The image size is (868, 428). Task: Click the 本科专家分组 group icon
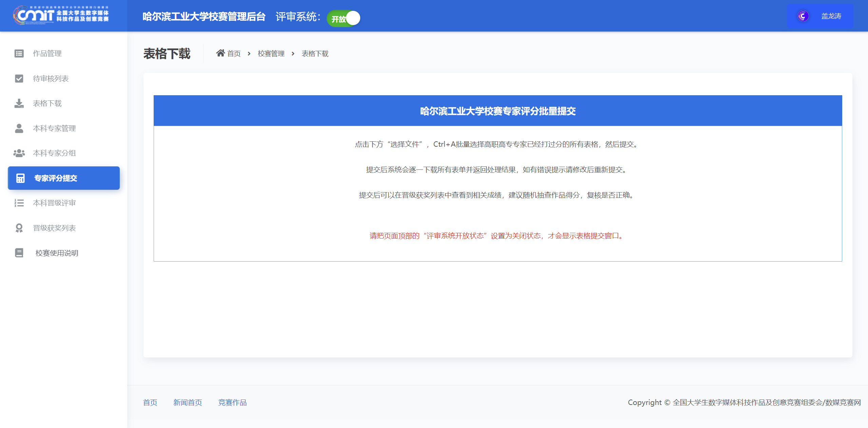pos(19,153)
